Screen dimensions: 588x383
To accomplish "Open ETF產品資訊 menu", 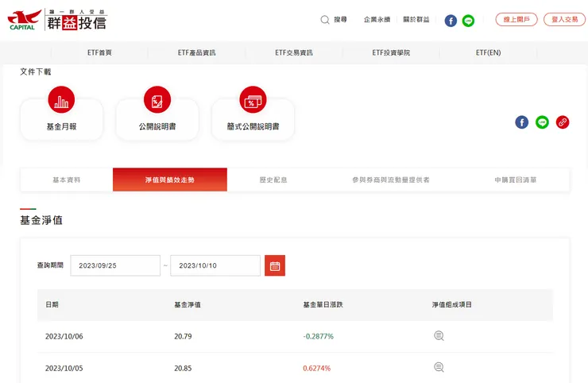I will click(196, 53).
